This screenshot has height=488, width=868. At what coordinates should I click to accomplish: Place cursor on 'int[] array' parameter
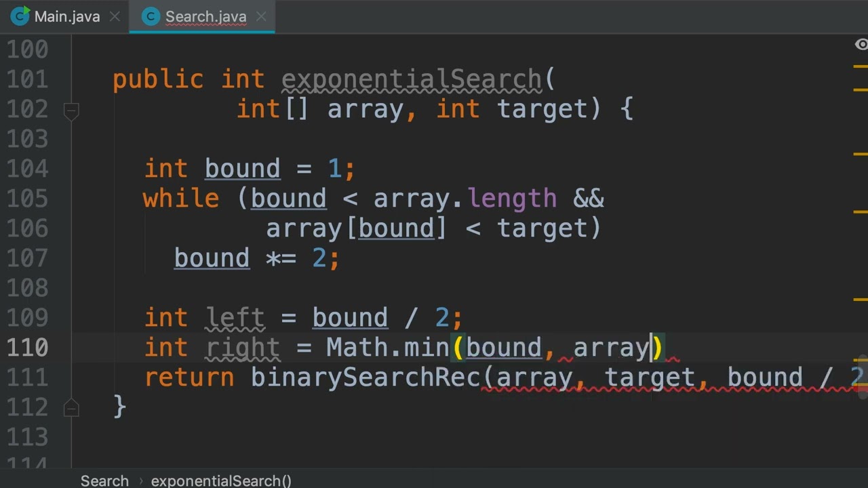320,110
